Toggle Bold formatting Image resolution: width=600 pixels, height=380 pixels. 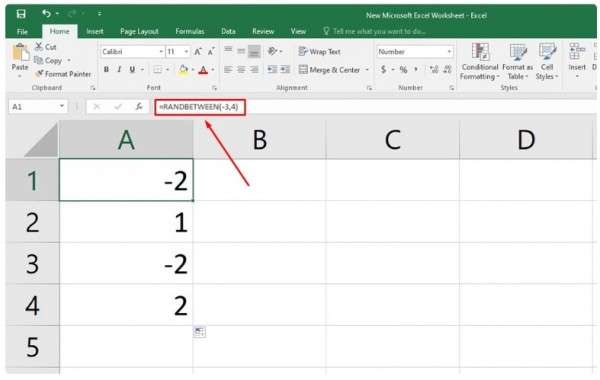[106, 70]
